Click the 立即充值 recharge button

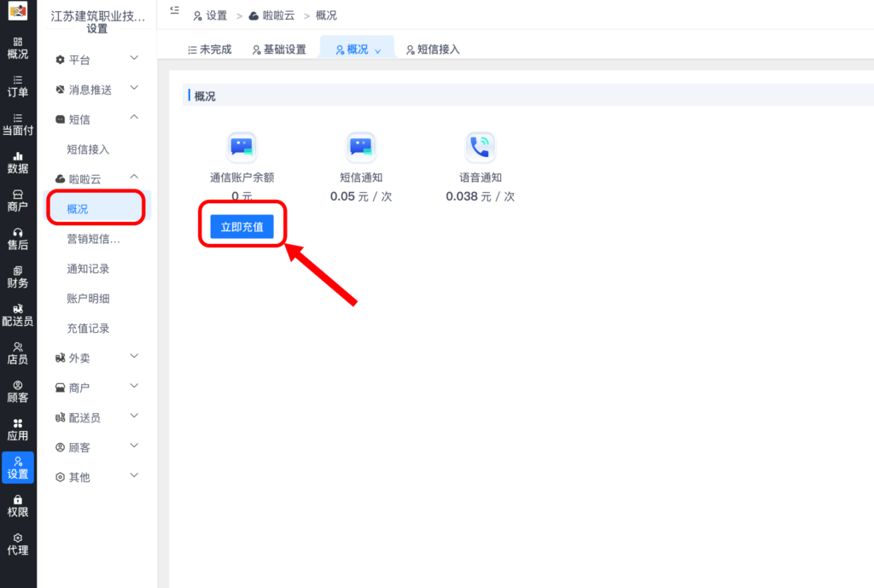[242, 224]
